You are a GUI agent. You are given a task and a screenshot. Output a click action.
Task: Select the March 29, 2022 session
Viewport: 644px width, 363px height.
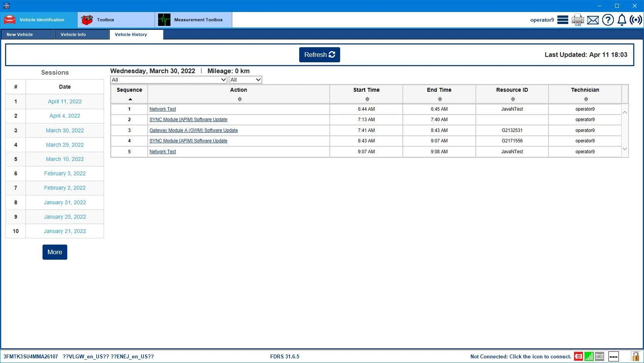pos(65,145)
